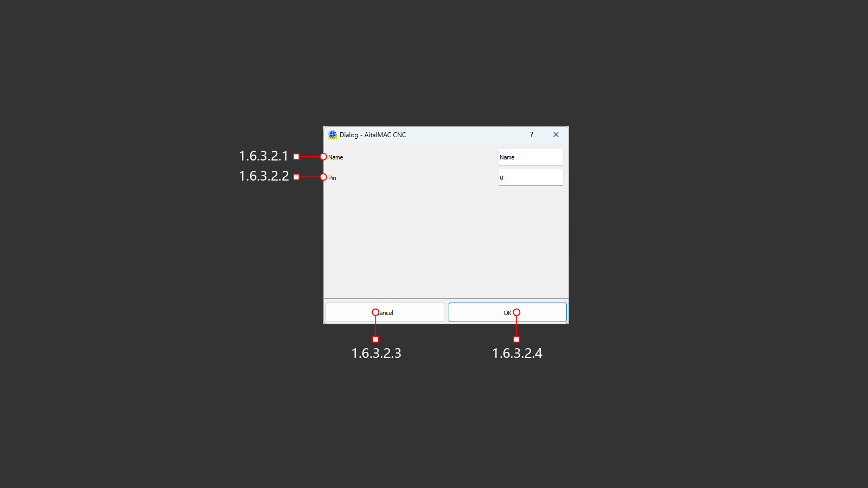The height and width of the screenshot is (488, 868).
Task: Click annotation label 1.6.3.2.1
Action: (264, 156)
